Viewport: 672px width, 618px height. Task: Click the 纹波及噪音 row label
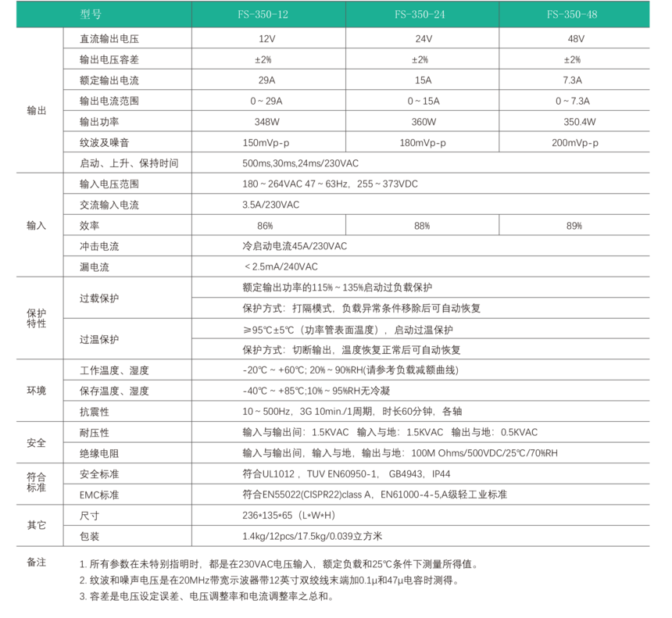click(104, 143)
